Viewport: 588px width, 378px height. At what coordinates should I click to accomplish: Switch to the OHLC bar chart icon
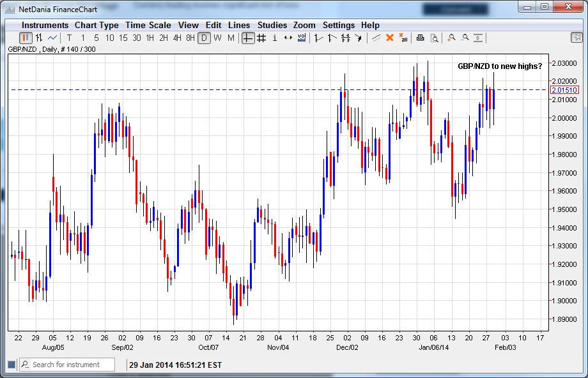pyautogui.click(x=38, y=38)
